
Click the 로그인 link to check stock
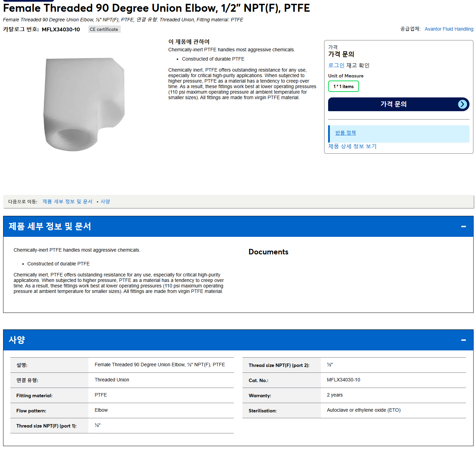tap(336, 65)
